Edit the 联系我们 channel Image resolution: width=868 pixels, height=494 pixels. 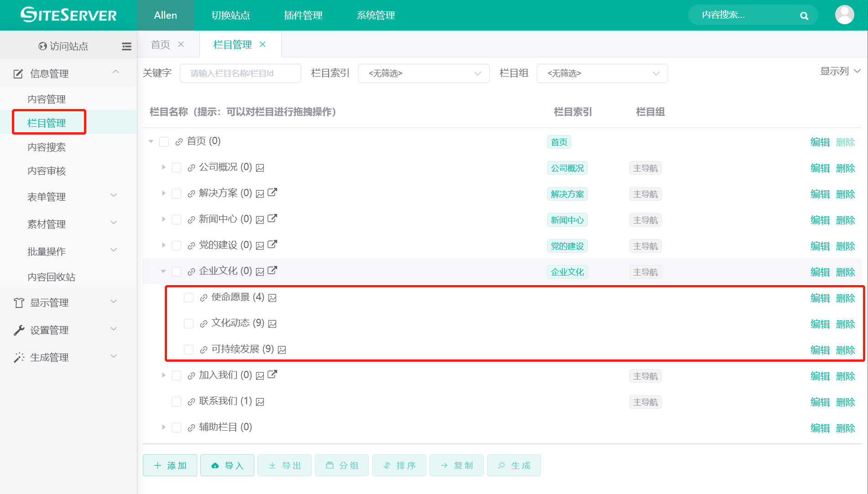[820, 402]
